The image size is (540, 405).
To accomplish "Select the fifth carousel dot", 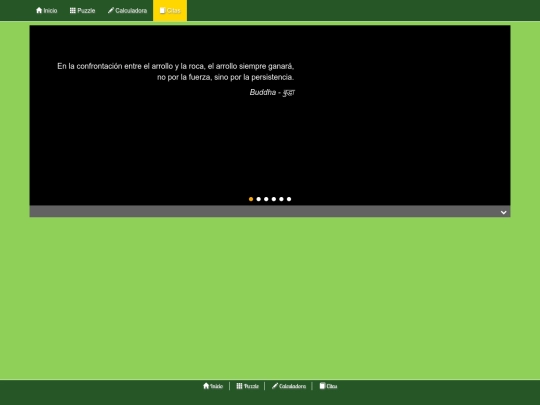I will pos(281,199).
